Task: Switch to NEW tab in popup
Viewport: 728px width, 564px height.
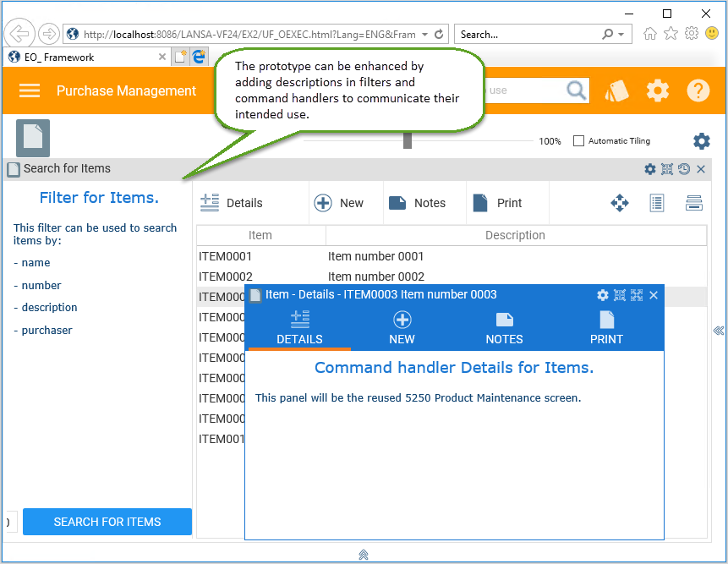Action: [402, 329]
